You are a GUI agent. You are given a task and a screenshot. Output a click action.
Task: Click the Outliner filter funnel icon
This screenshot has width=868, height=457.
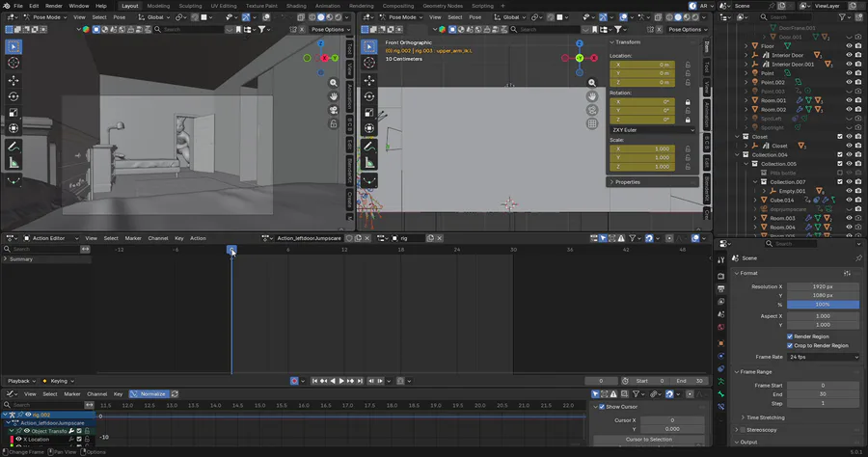(x=843, y=17)
